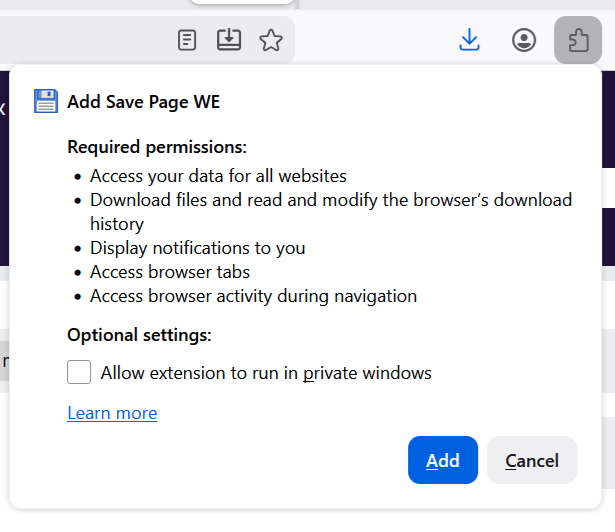Screen dimensions: 615x532
Task: Open the account profile icon
Action: click(x=524, y=40)
